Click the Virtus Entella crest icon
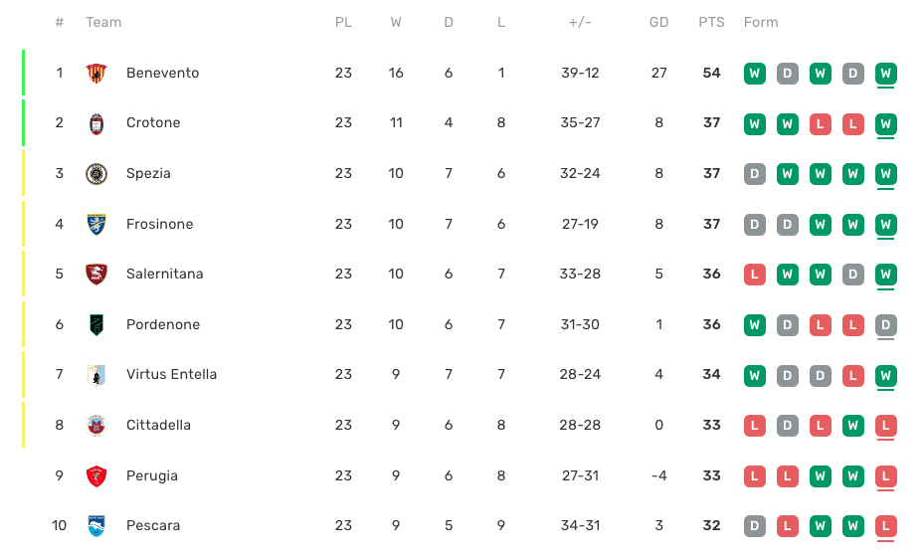 click(x=96, y=375)
